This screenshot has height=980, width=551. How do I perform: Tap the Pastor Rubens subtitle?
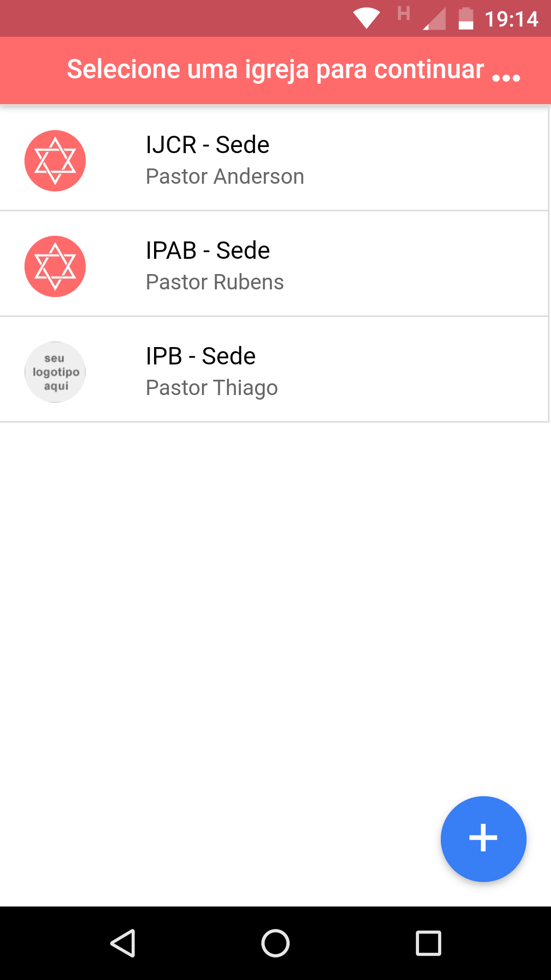(215, 282)
